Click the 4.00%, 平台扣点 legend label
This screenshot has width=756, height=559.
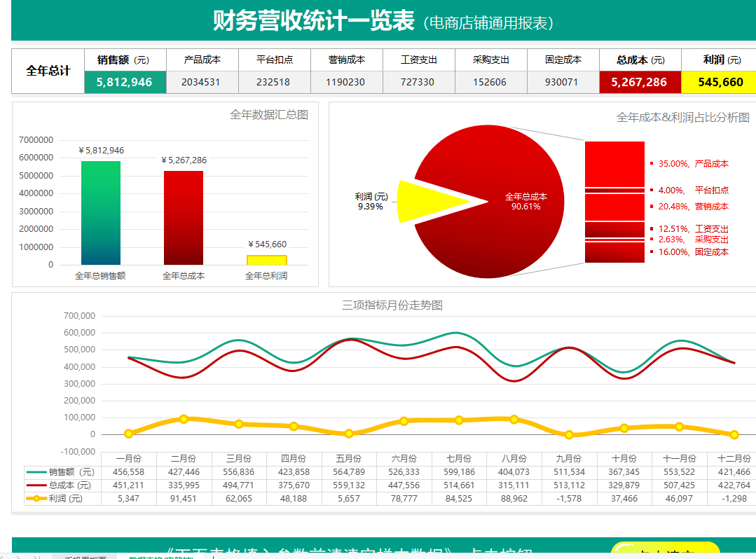pyautogui.click(x=694, y=191)
